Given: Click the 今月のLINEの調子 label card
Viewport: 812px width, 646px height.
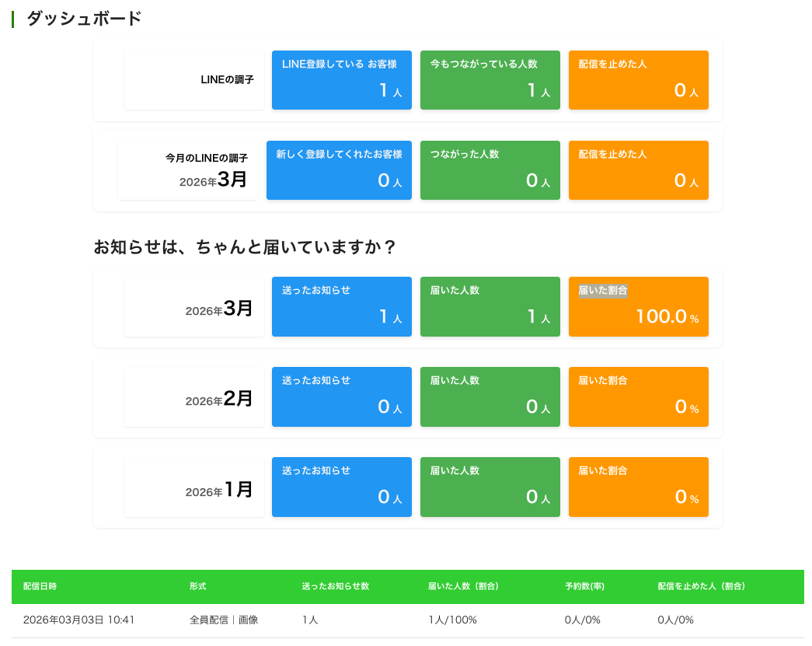Looking at the screenshot, I should point(188,170).
